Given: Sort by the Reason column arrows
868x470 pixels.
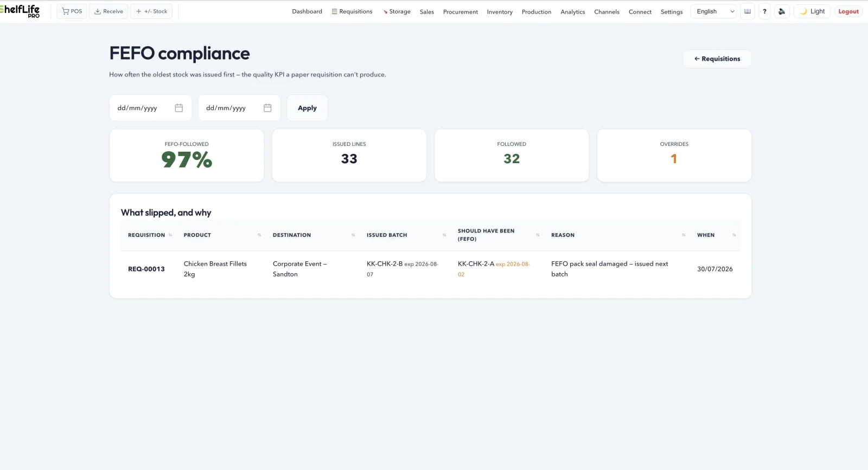Looking at the screenshot, I should (684, 235).
